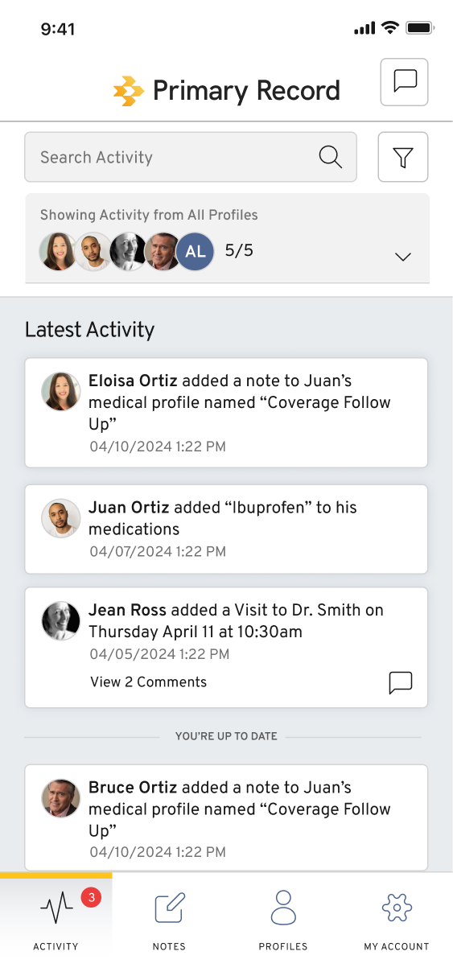Open Juan Ortiz's avatar in activity card
This screenshot has height=980, width=453.
(x=61, y=518)
